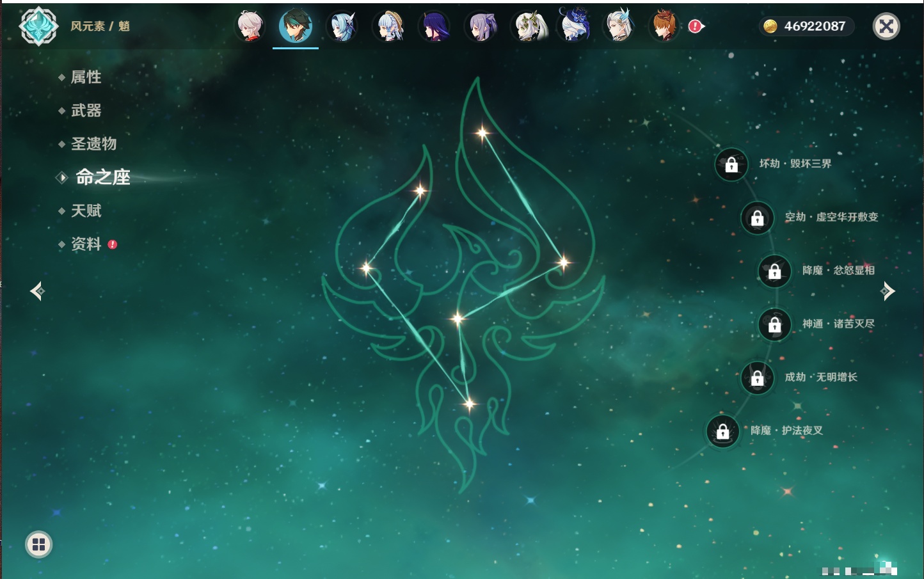Open the 属性 attributes page
The height and width of the screenshot is (579, 924).
(86, 77)
